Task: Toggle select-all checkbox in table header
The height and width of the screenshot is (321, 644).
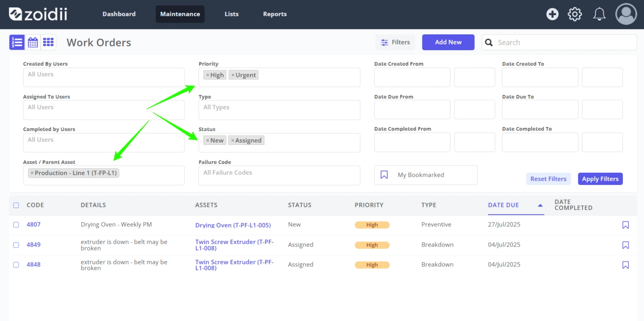Action: 16,205
